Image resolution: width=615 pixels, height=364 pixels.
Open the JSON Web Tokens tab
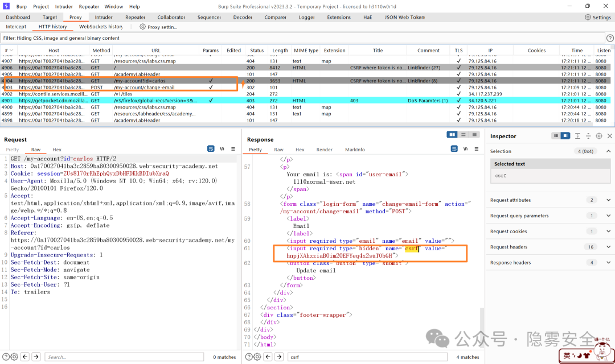pyautogui.click(x=404, y=17)
